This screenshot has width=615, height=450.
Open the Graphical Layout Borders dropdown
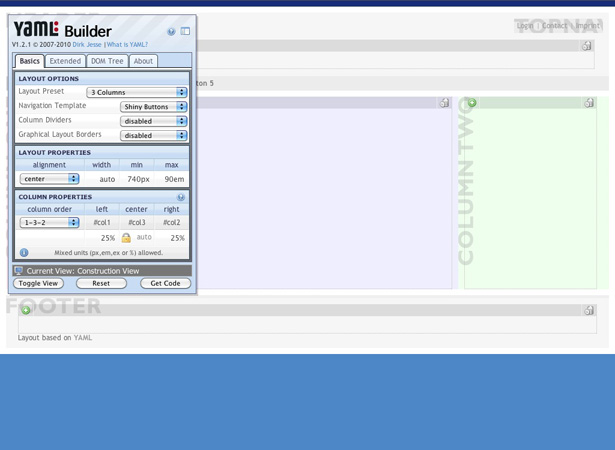pos(153,135)
